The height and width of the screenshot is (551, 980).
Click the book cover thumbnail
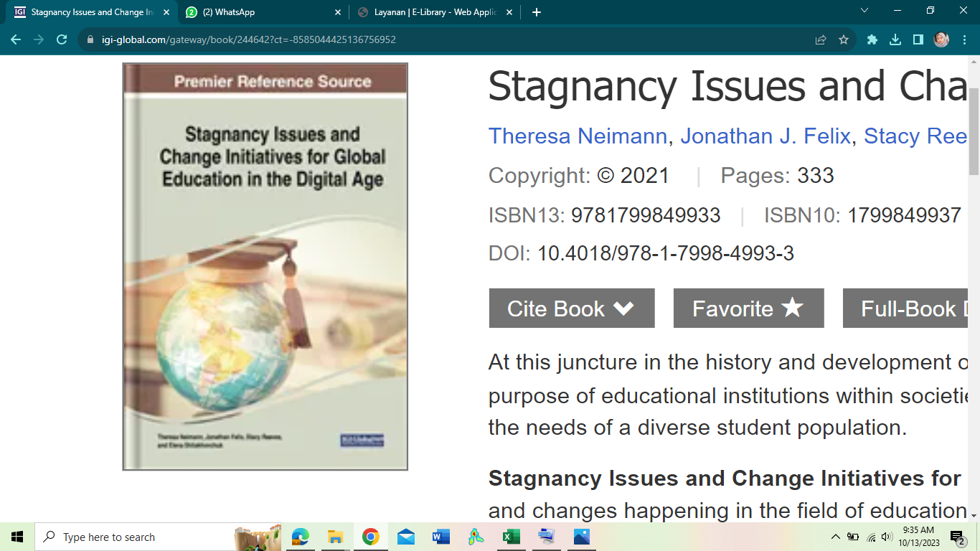click(265, 267)
